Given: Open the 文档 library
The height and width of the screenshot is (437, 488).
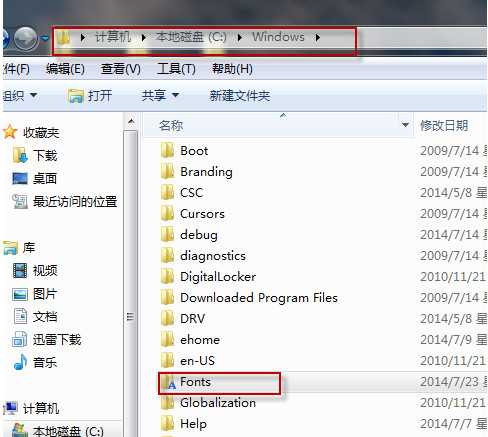Looking at the screenshot, I should (45, 316).
